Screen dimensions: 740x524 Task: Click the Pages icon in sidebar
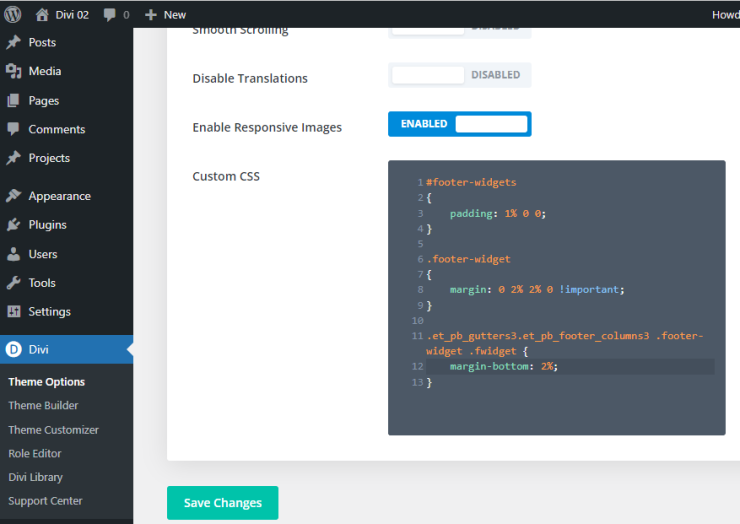[x=14, y=100]
